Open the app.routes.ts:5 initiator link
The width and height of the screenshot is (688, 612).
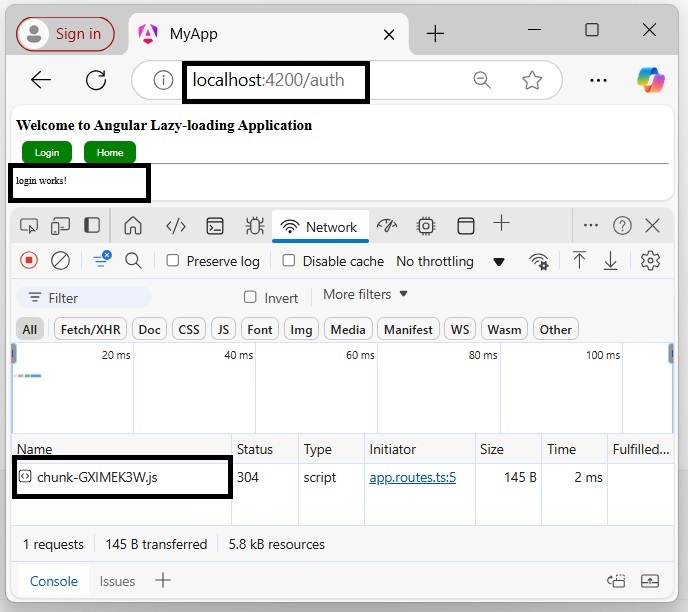(x=412, y=478)
